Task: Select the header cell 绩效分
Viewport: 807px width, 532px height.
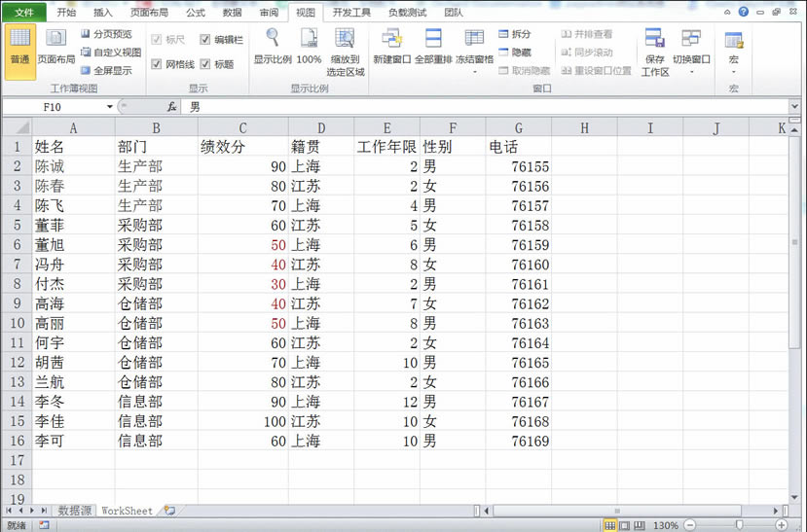Action: [x=243, y=147]
